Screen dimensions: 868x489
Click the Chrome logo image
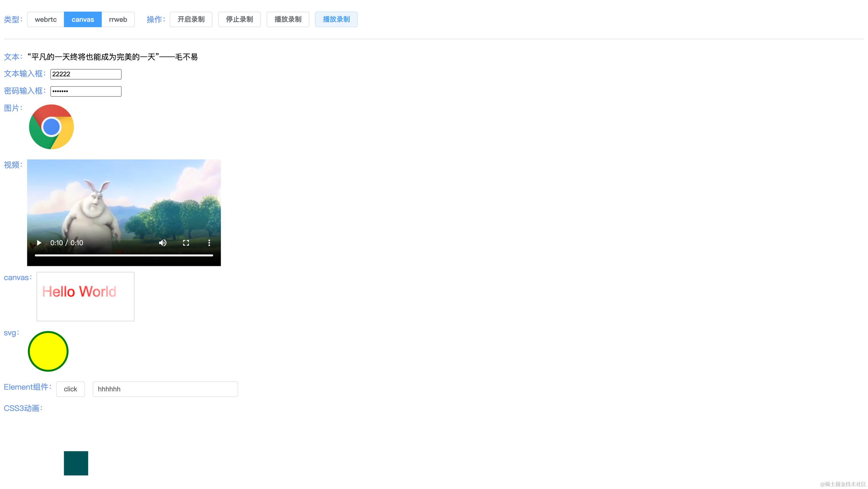point(51,127)
